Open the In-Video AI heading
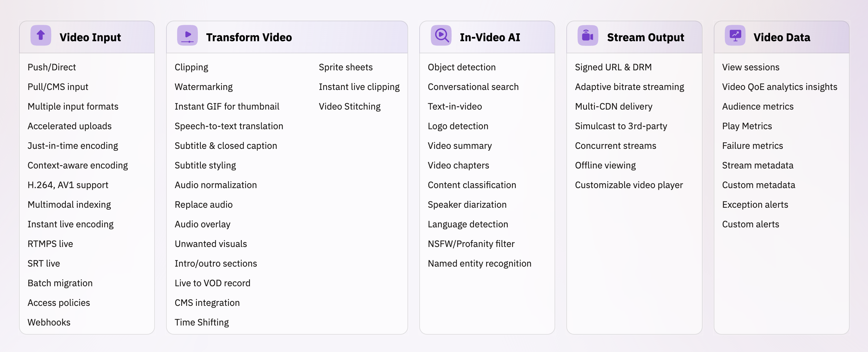Screen dimensions: 868x352 pyautogui.click(x=490, y=37)
